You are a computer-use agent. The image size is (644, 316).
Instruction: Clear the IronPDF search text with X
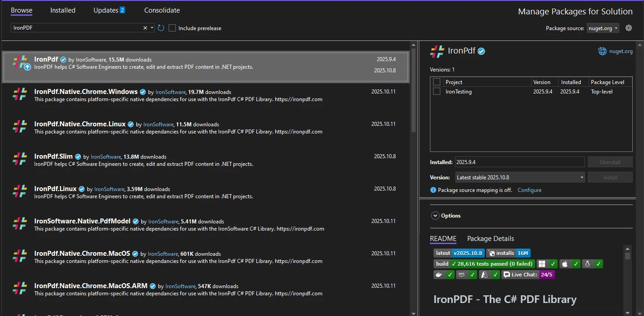(x=145, y=28)
